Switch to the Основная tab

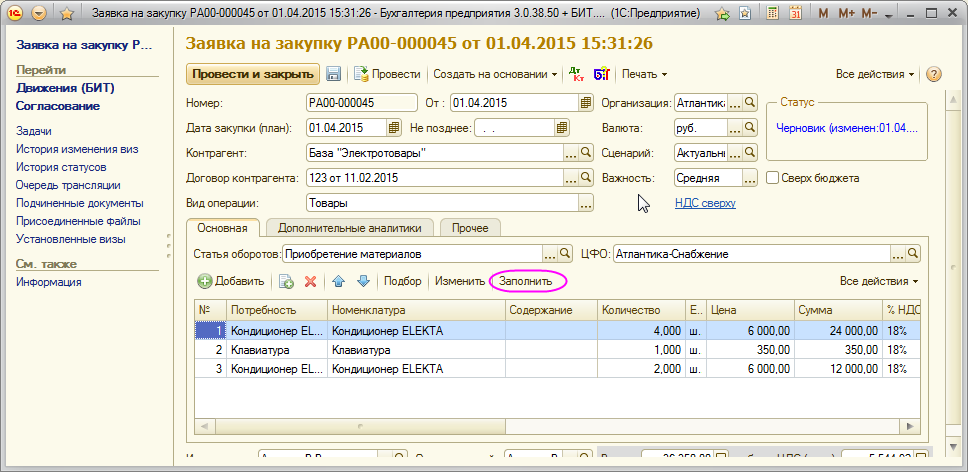click(x=222, y=228)
